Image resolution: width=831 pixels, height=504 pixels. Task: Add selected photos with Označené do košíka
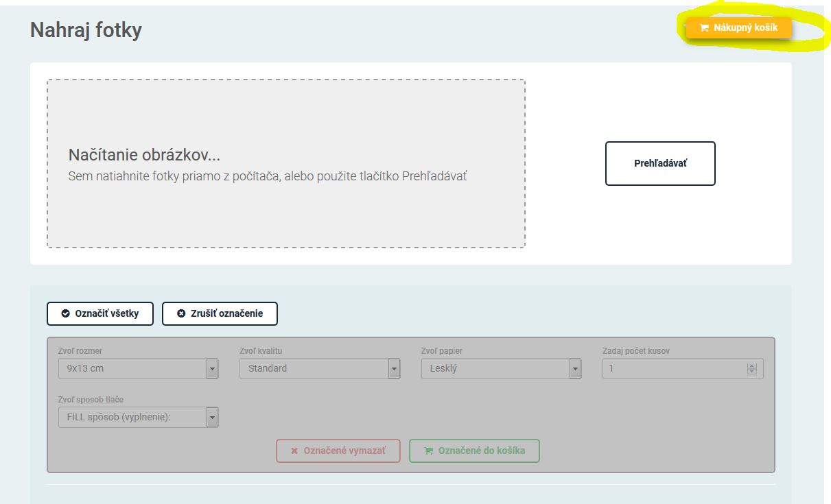click(474, 451)
